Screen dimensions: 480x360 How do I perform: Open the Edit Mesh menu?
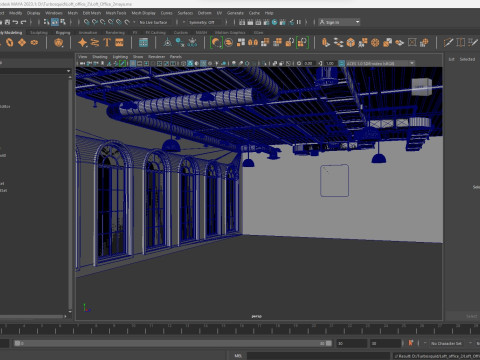[92, 13]
